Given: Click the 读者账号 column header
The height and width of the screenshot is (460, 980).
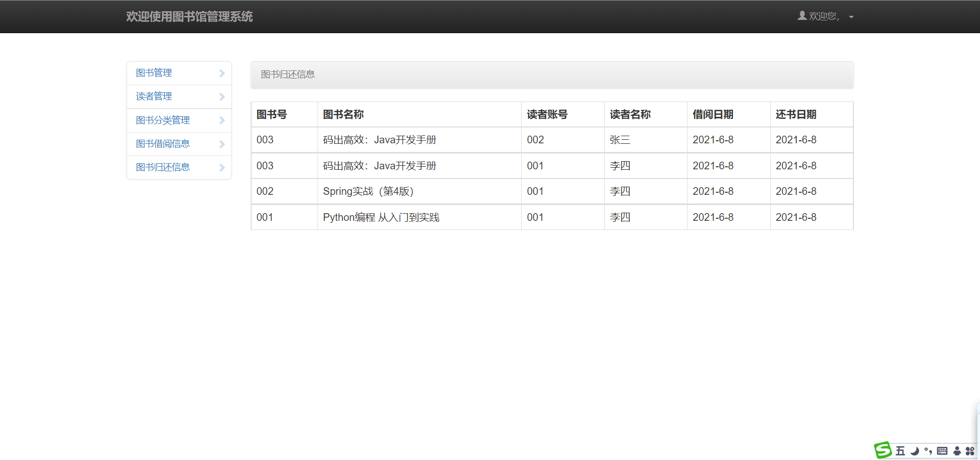Looking at the screenshot, I should (x=547, y=114).
